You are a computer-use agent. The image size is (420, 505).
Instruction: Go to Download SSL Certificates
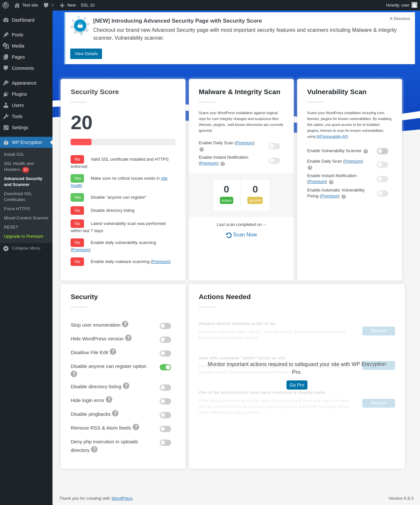(x=18, y=197)
